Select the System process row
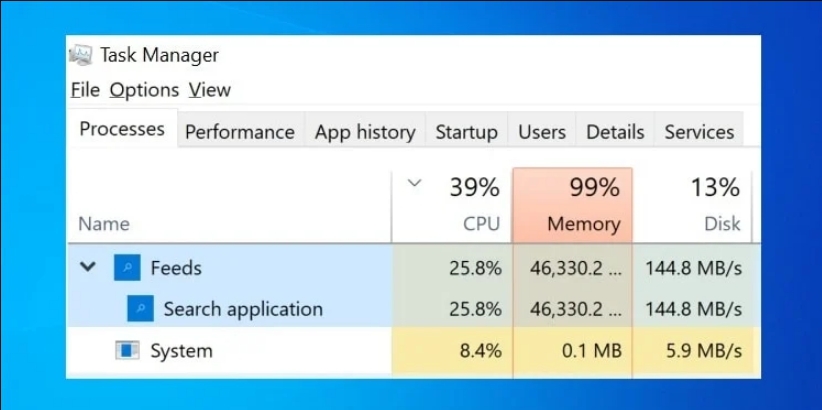Image resolution: width=822 pixels, height=410 pixels. click(x=414, y=351)
